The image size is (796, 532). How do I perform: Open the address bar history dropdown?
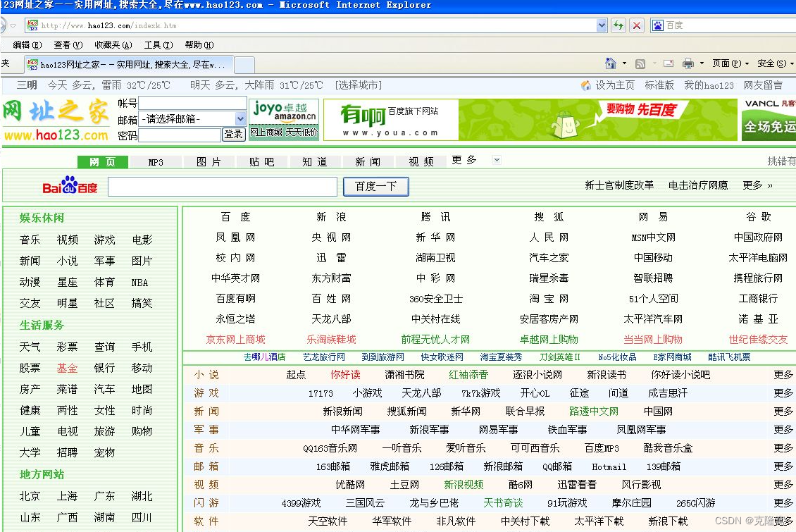(x=602, y=25)
